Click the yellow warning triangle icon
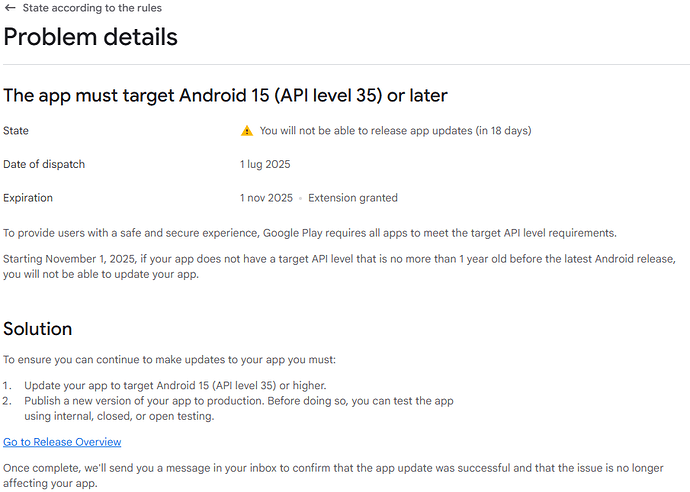 (x=247, y=131)
